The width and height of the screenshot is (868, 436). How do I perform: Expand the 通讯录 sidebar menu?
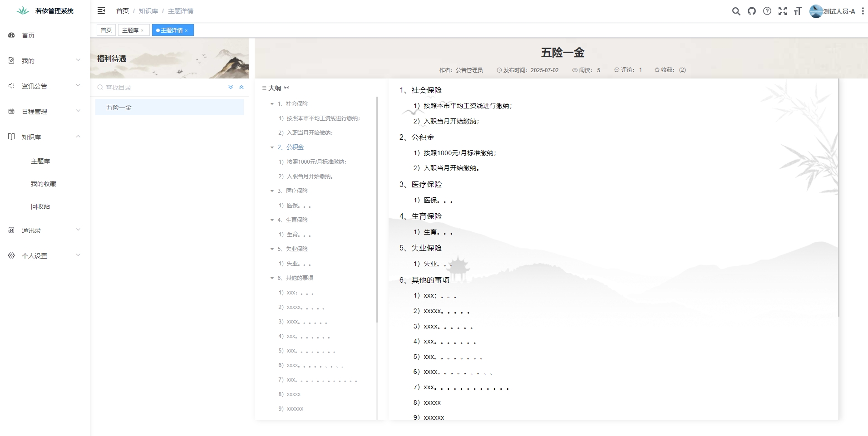44,230
